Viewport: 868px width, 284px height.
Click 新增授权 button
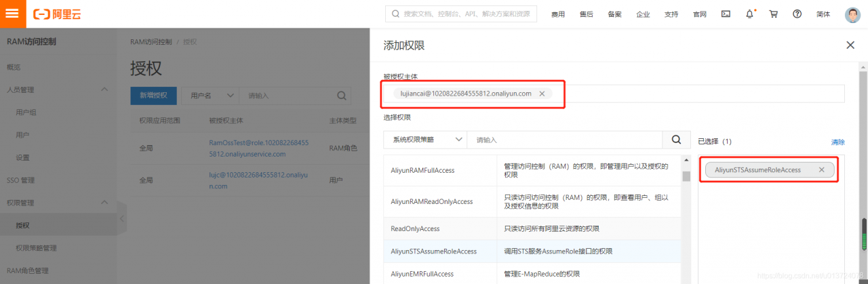click(153, 96)
